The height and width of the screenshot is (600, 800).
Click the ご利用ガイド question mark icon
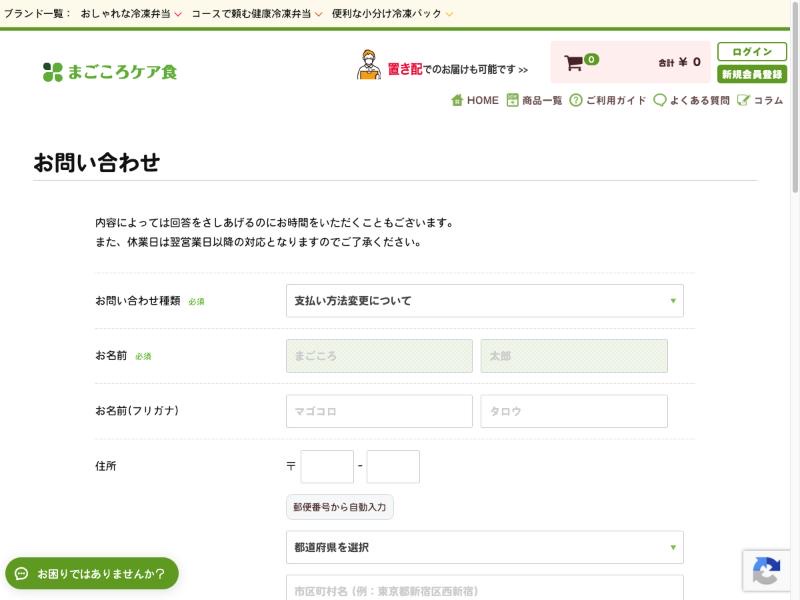[x=576, y=100]
